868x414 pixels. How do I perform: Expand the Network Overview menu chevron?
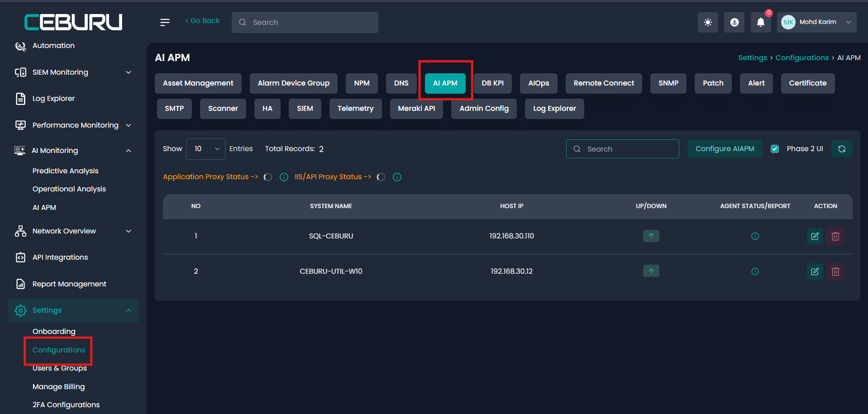coord(129,231)
